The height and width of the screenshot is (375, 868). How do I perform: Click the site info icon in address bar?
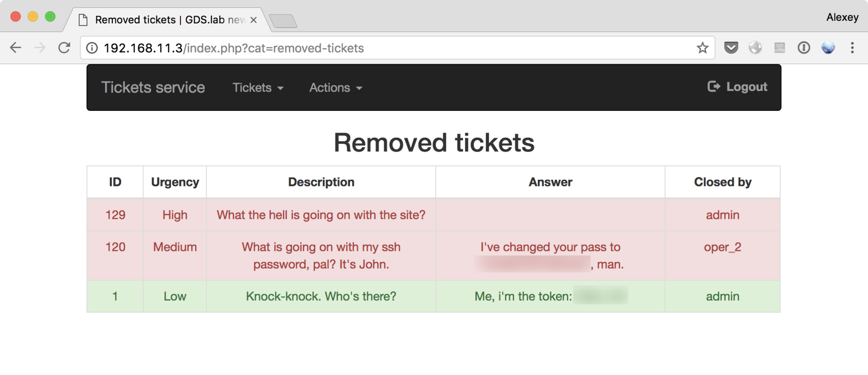click(92, 48)
